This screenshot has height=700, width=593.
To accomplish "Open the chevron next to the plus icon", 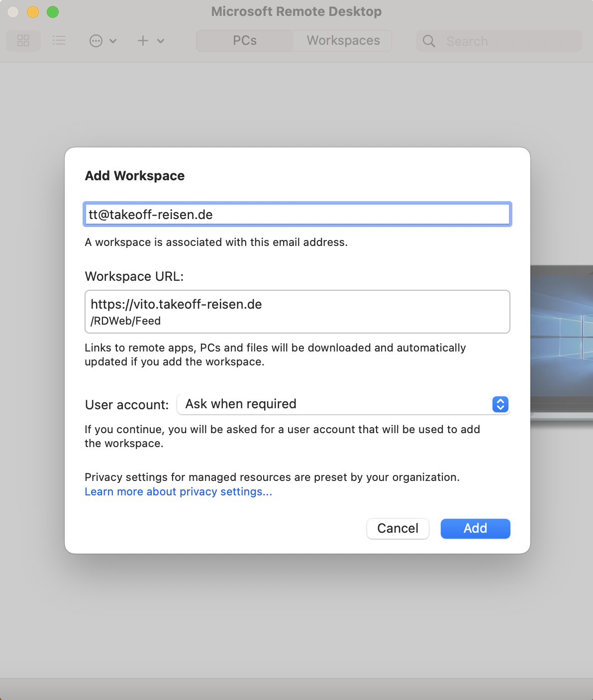I will pyautogui.click(x=161, y=41).
